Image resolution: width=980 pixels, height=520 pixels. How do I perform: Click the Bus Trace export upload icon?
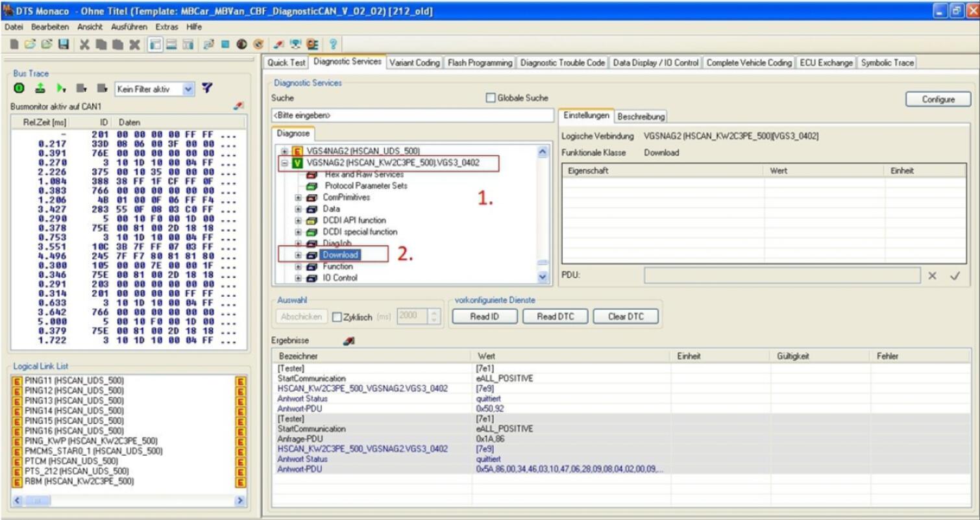[40, 88]
